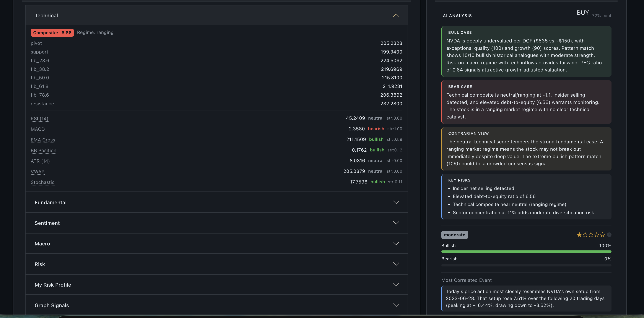Image resolution: width=644 pixels, height=318 pixels.
Task: Click the EMA Cross indicator label
Action: (x=43, y=140)
